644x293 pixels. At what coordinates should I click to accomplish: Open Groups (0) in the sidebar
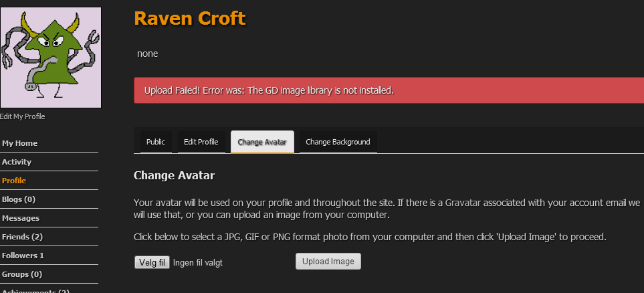point(22,274)
